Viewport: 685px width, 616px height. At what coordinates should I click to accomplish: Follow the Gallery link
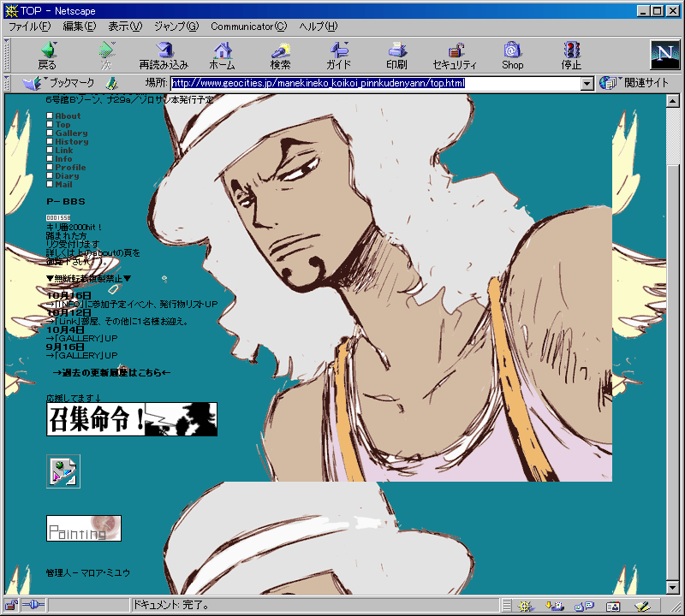[x=71, y=133]
